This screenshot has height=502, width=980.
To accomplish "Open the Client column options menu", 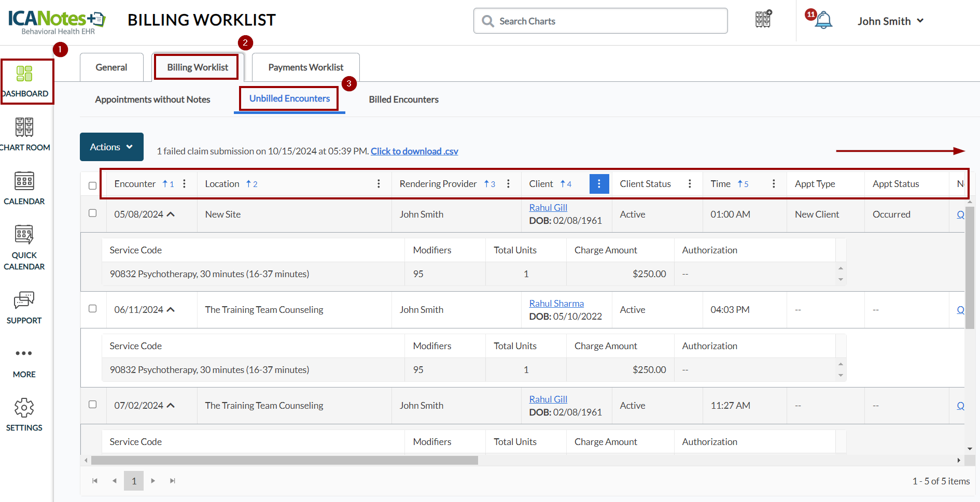I will 599,184.
